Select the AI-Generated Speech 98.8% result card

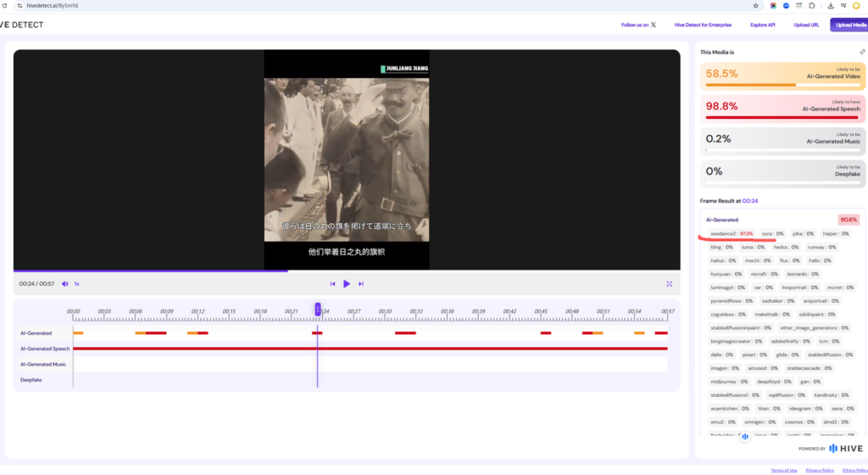point(782,109)
